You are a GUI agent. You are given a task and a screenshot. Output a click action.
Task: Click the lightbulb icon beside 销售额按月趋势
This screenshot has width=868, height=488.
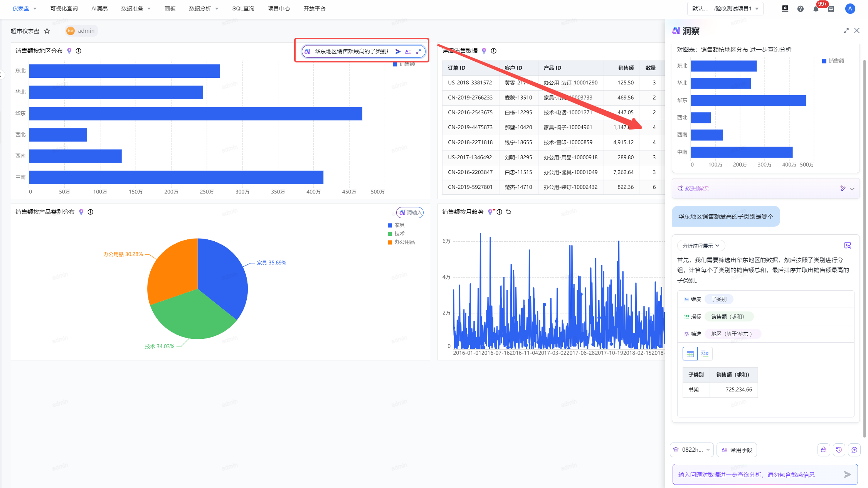point(490,212)
